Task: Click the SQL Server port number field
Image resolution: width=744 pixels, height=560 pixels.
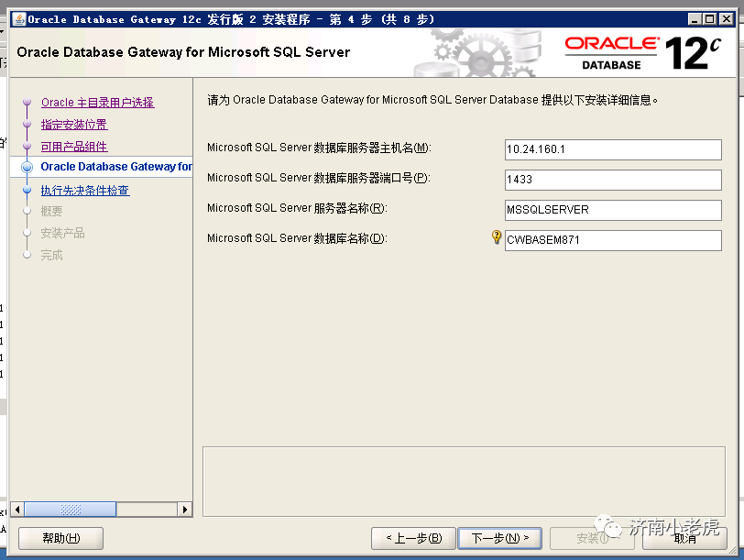Action: 613,180
